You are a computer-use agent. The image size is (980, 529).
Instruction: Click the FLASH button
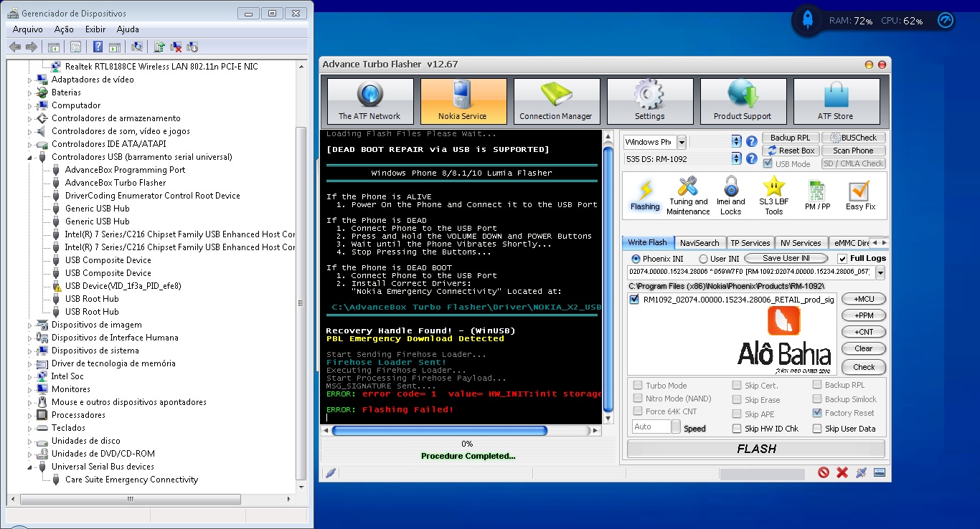point(756,449)
